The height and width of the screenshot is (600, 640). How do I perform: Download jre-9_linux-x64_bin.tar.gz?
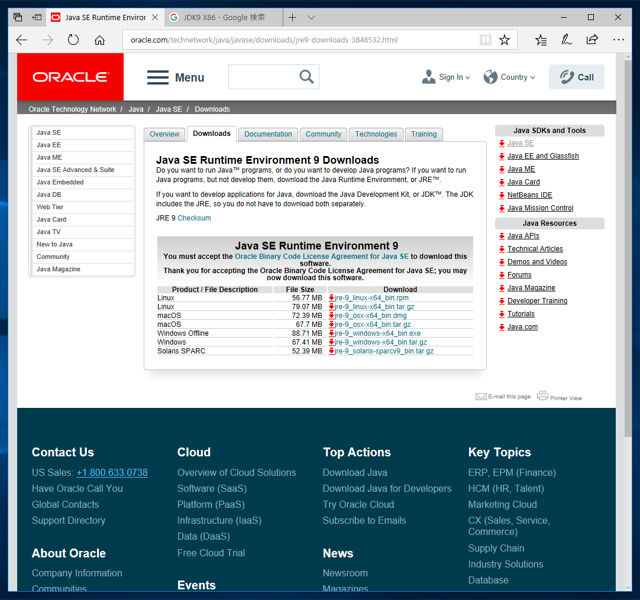pyautogui.click(x=374, y=307)
